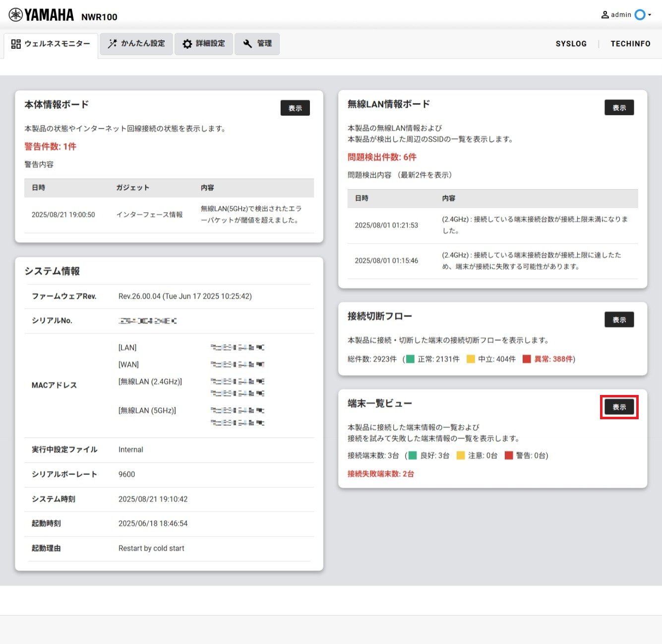Click the highlighted 表示 button for 端末一覧ビュー
Image resolution: width=662 pixels, height=644 pixels.
(x=619, y=407)
